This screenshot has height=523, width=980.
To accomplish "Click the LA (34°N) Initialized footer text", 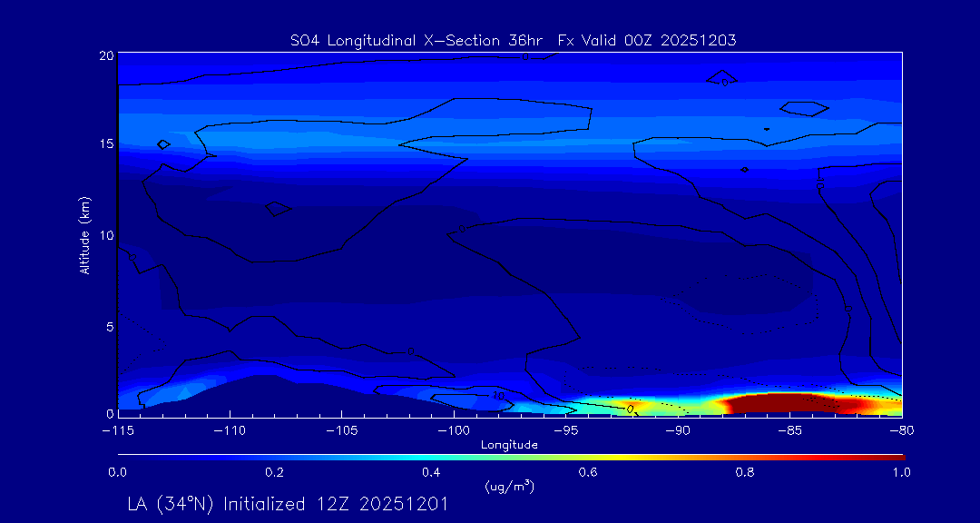I will pyautogui.click(x=287, y=504).
